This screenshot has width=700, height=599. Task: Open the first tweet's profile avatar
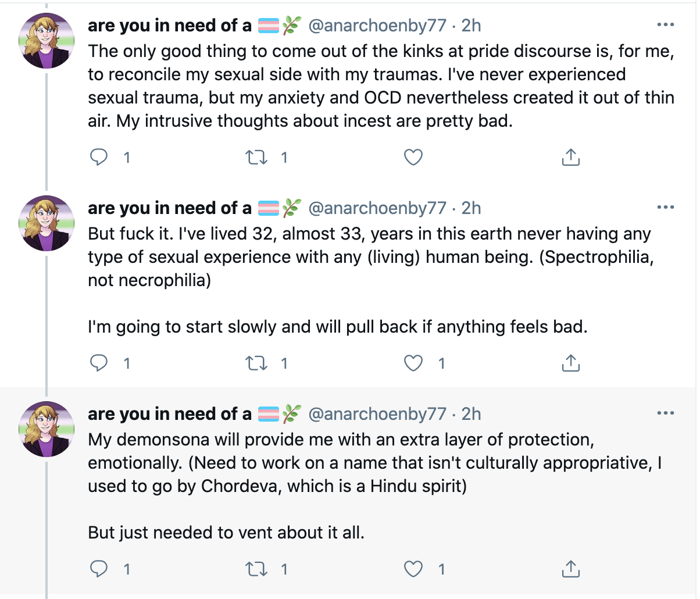(48, 41)
